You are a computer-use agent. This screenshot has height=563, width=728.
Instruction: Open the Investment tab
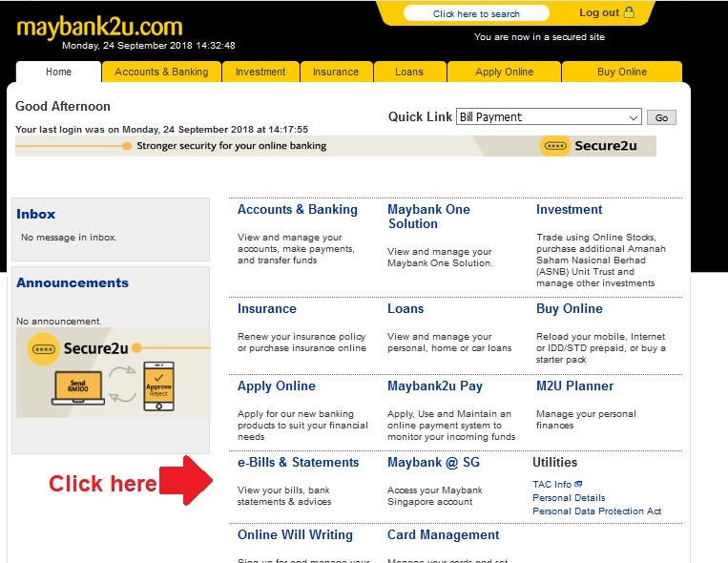point(260,72)
